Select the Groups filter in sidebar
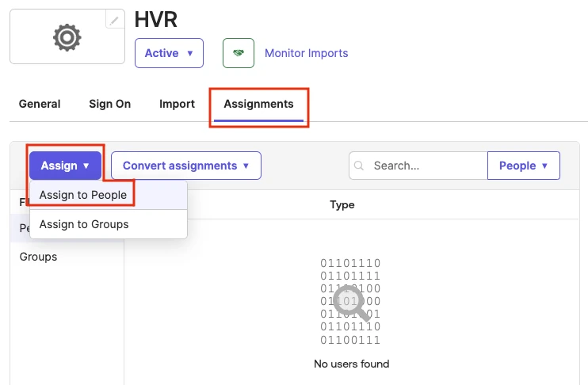 click(39, 257)
